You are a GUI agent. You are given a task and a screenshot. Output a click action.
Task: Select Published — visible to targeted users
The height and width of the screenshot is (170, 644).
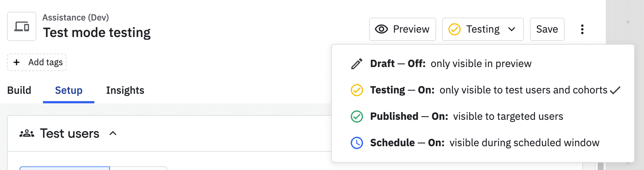[x=466, y=117]
